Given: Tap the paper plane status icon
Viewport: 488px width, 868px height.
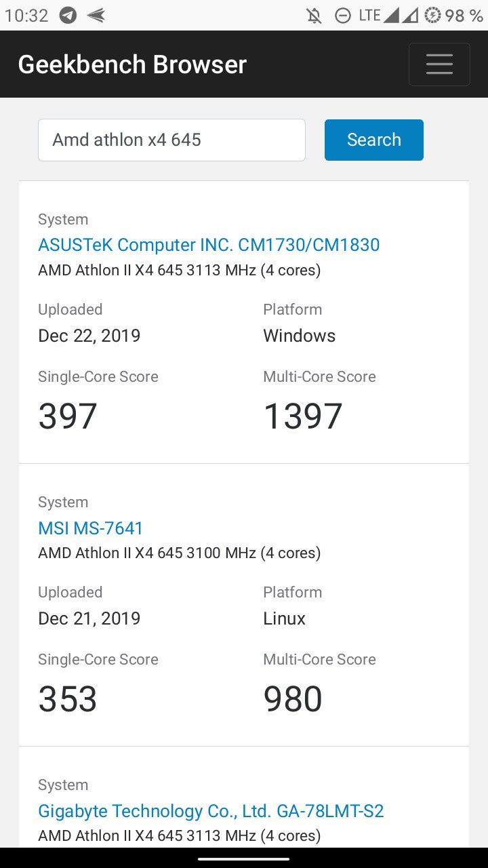Looking at the screenshot, I should coord(96,16).
